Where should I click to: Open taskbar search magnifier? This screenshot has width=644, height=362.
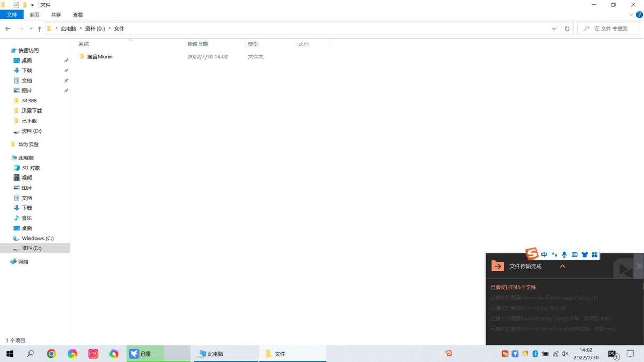click(x=31, y=353)
